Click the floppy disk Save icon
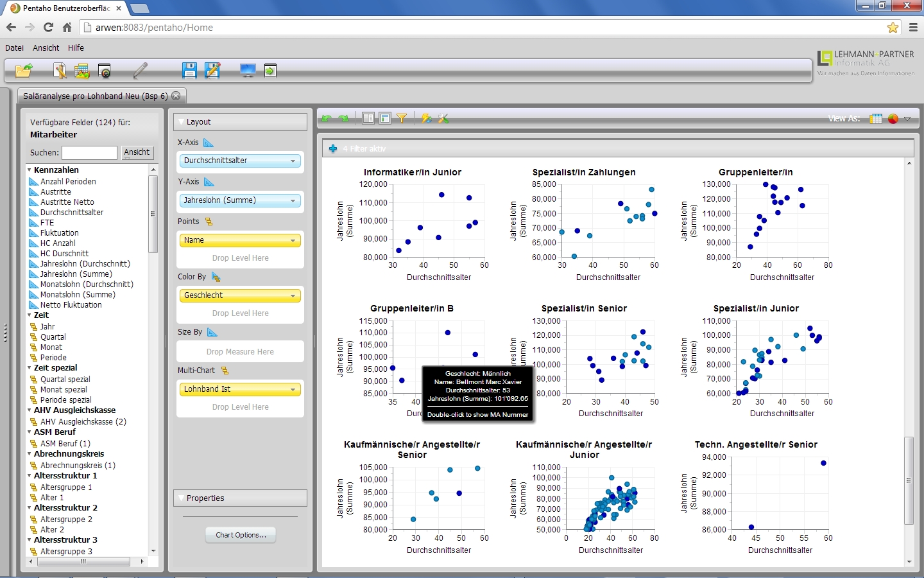This screenshot has height=578, width=924. coord(189,71)
